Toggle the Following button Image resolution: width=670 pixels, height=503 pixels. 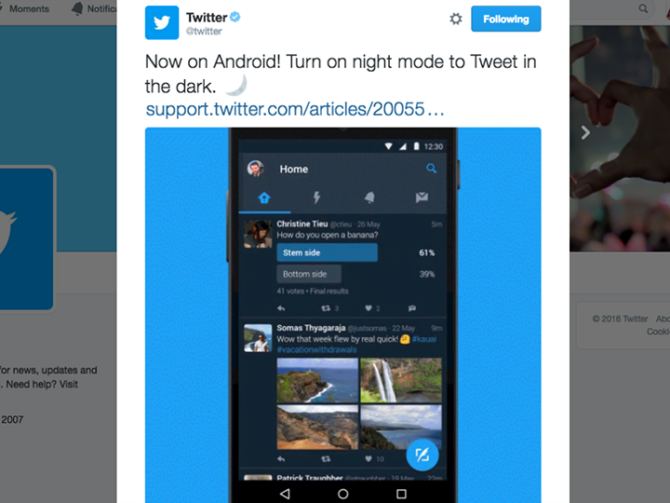point(506,19)
